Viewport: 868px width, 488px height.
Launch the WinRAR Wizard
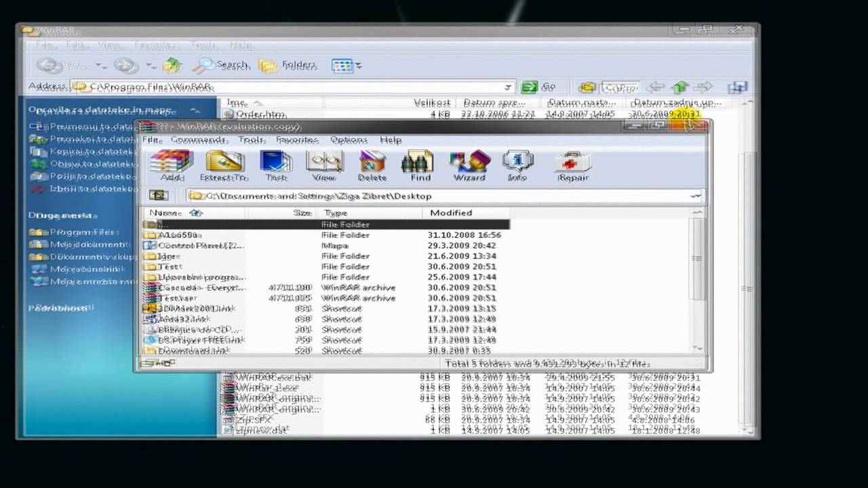pyautogui.click(x=469, y=166)
